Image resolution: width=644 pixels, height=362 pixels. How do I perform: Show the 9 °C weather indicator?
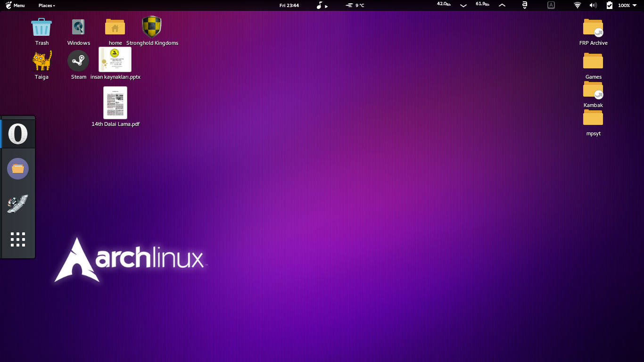[x=355, y=5]
